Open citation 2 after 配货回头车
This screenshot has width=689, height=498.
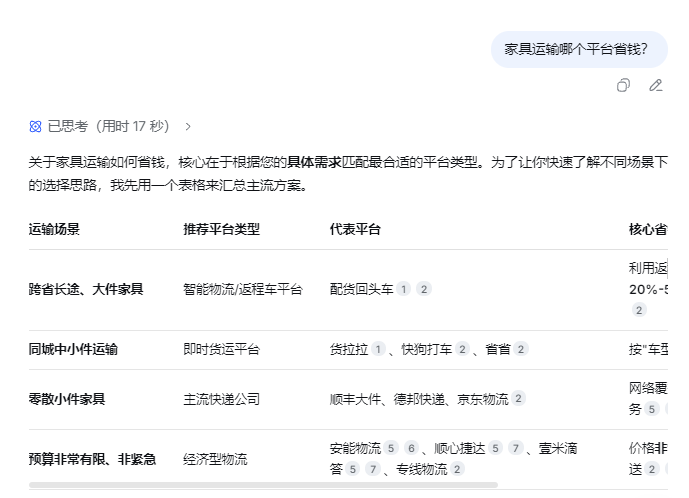(424, 289)
